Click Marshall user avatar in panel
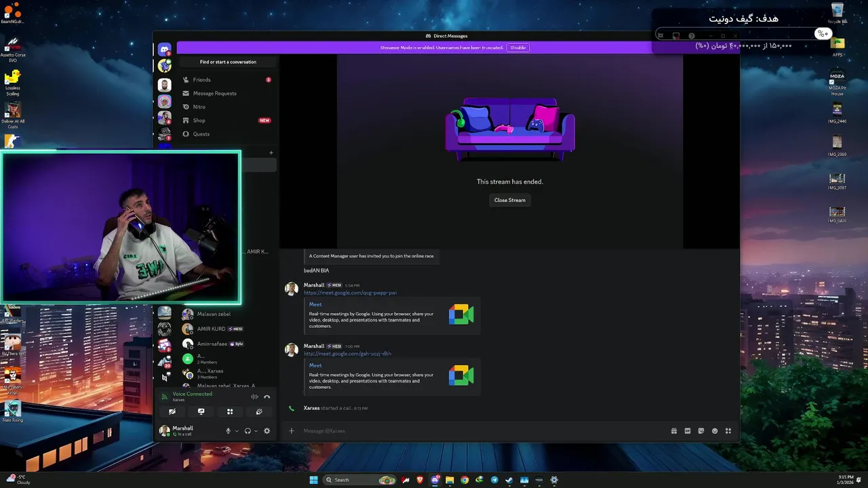 coord(164,430)
